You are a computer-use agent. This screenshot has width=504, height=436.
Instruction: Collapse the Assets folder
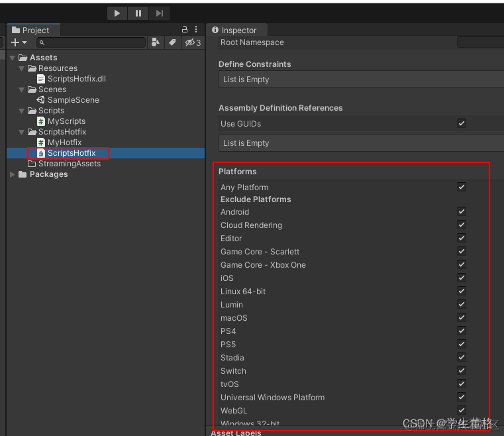coord(13,58)
